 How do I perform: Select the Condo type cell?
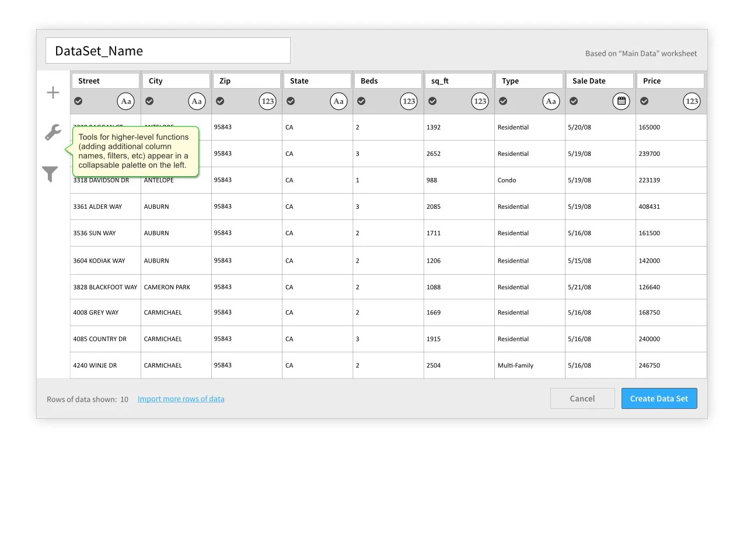tap(530, 180)
